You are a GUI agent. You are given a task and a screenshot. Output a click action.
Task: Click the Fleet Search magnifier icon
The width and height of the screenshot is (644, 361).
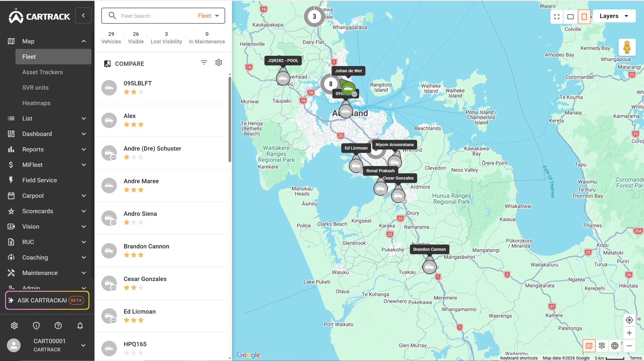click(112, 16)
